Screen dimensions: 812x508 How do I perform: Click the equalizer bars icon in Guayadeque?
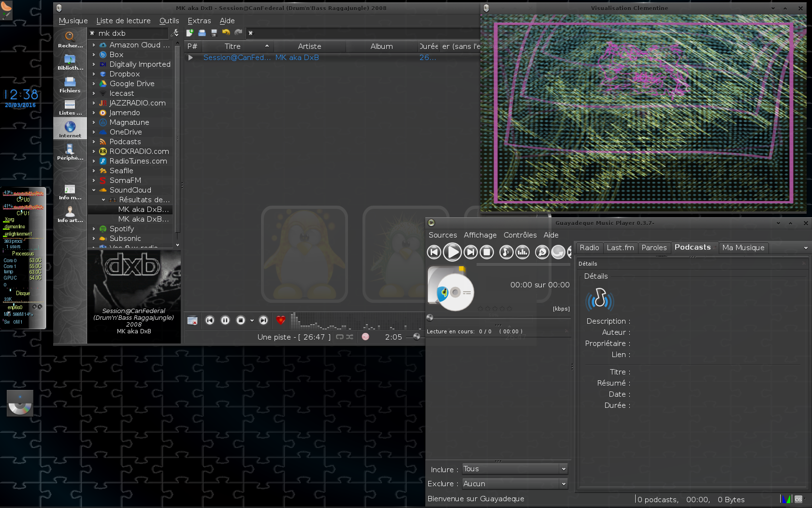coord(522,252)
